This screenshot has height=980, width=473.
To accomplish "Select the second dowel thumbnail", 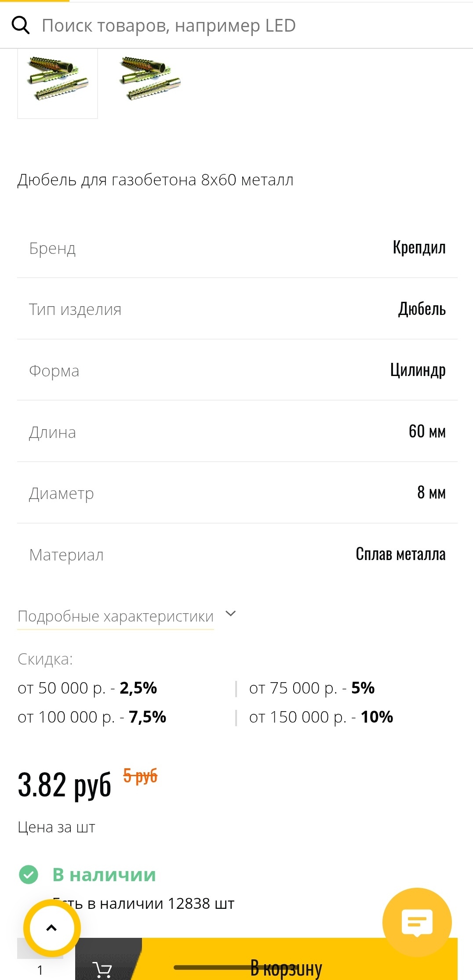I will click(150, 79).
